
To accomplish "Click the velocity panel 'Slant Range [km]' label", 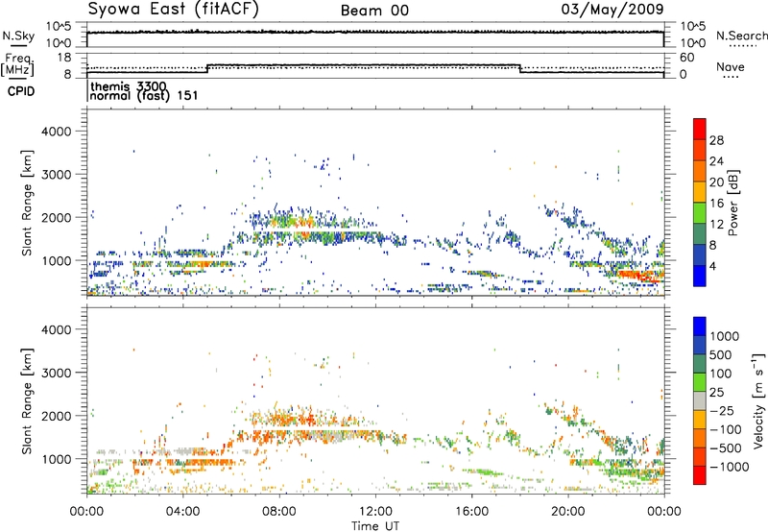I will point(27,400).
